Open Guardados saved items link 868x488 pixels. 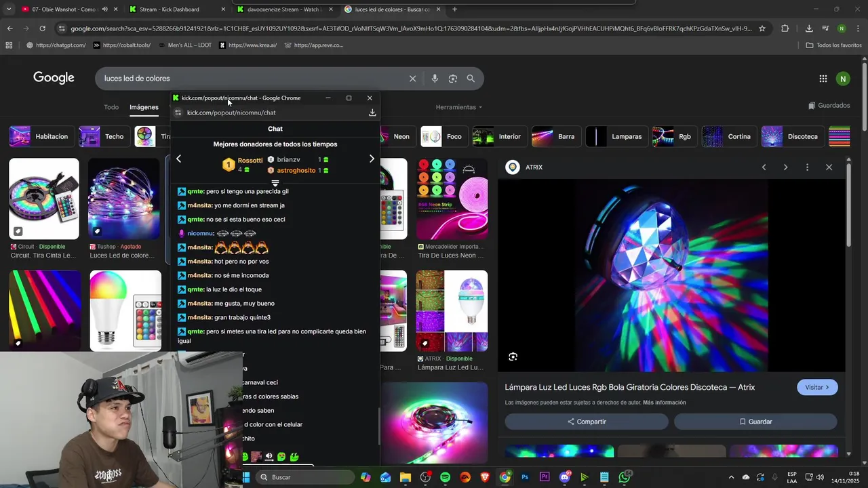pyautogui.click(x=829, y=106)
